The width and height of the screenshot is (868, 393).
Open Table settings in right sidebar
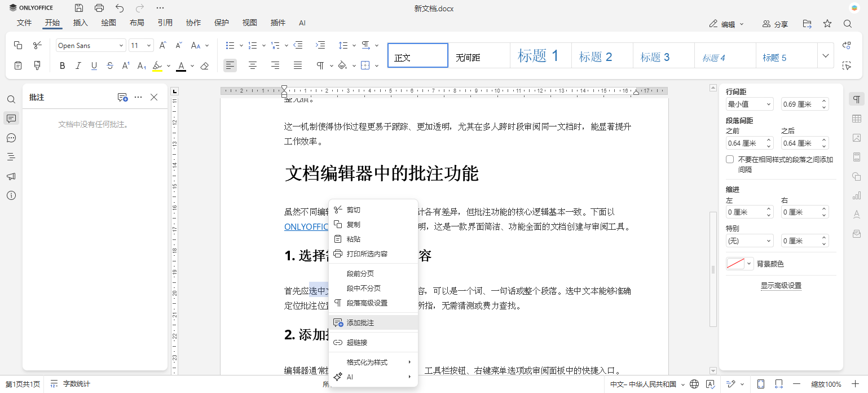point(856,118)
